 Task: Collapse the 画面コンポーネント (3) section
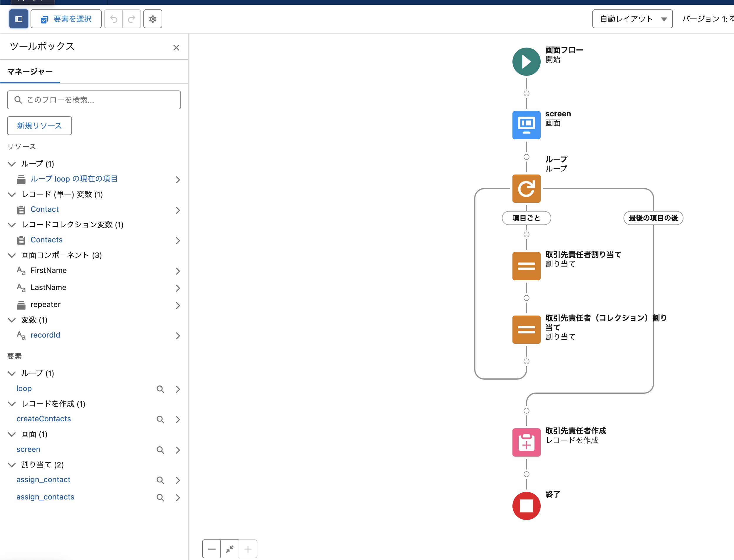click(12, 255)
